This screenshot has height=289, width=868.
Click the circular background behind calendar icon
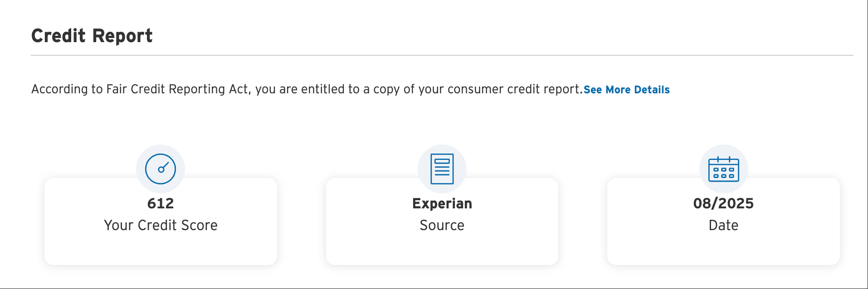coord(724,169)
